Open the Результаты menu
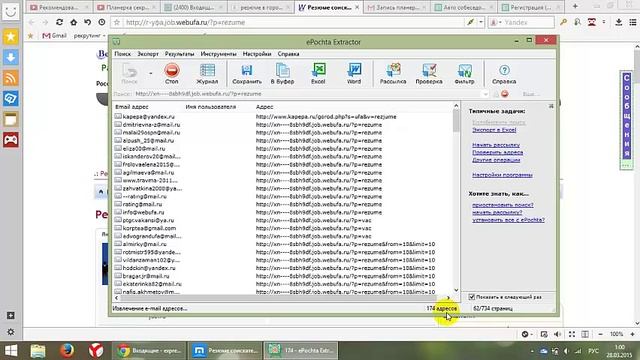Viewport: 640px width, 360px height. [x=179, y=54]
